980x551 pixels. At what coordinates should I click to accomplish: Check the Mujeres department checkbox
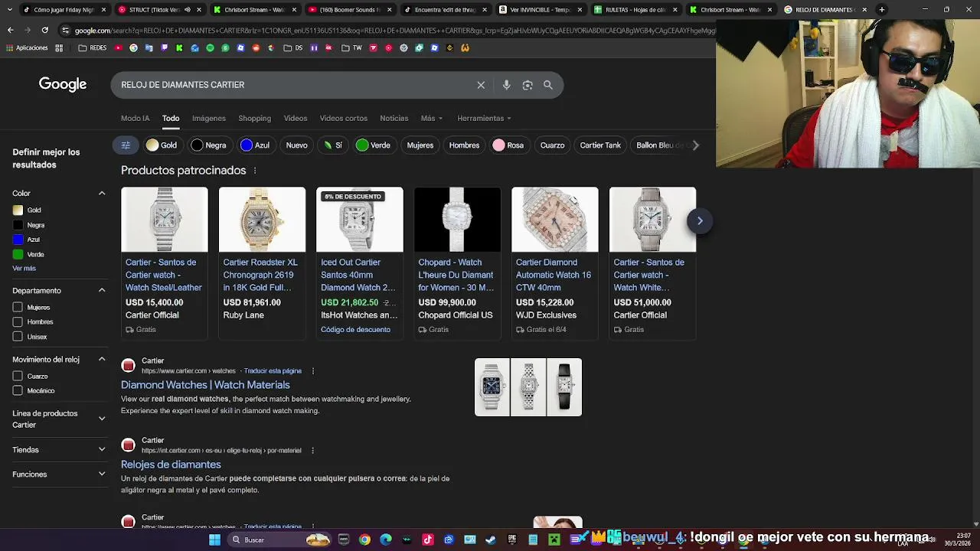pyautogui.click(x=18, y=308)
